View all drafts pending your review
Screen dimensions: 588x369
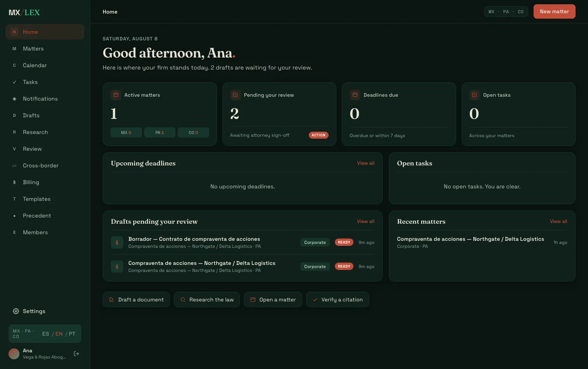[x=366, y=221]
